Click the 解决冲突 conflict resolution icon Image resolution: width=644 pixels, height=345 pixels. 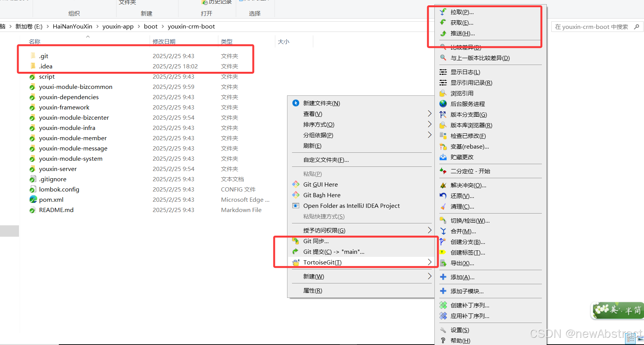[443, 185]
